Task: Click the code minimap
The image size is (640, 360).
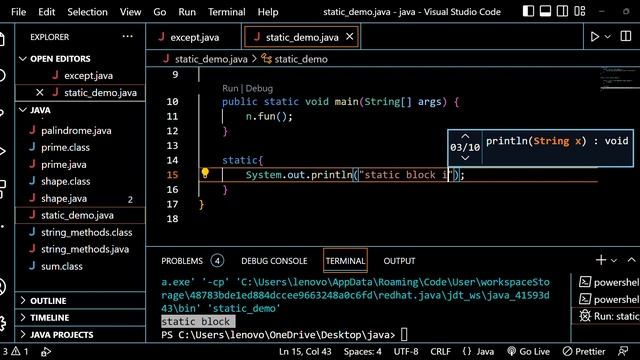Action: (619, 78)
